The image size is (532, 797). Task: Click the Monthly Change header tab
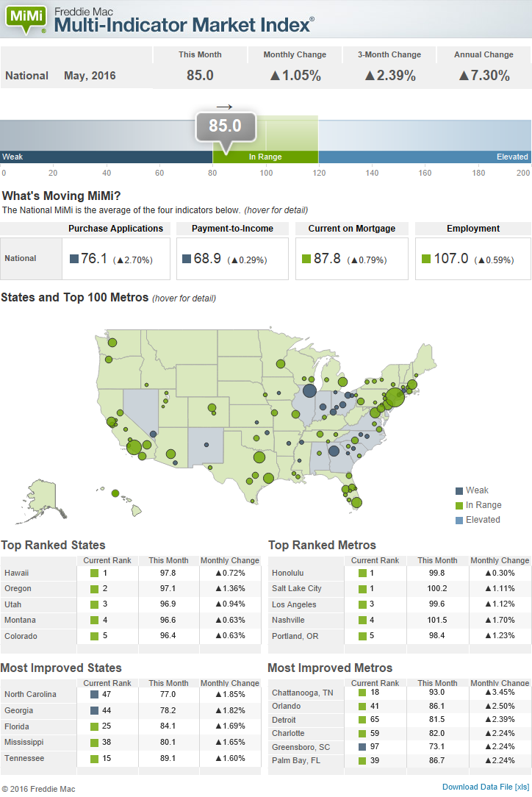pos(295,54)
